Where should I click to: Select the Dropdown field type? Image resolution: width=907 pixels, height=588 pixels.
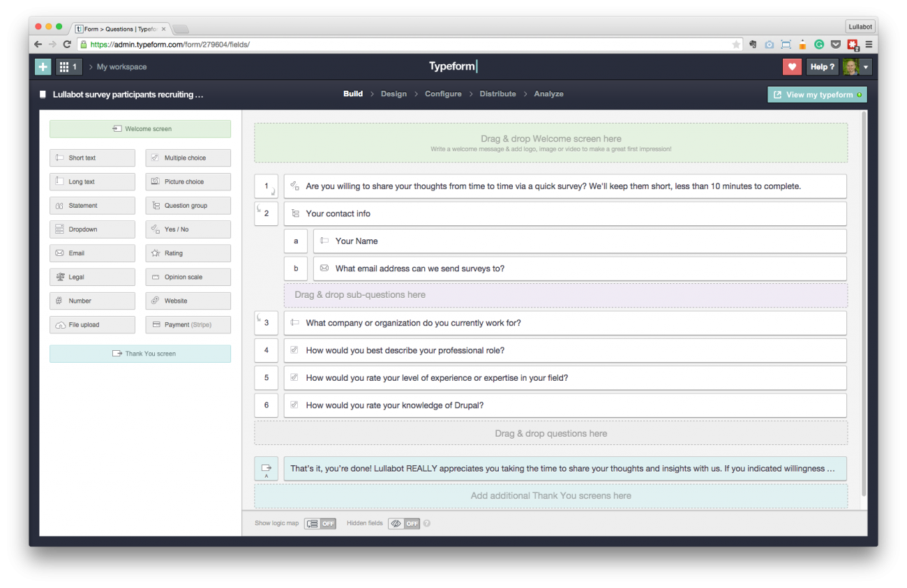click(92, 229)
